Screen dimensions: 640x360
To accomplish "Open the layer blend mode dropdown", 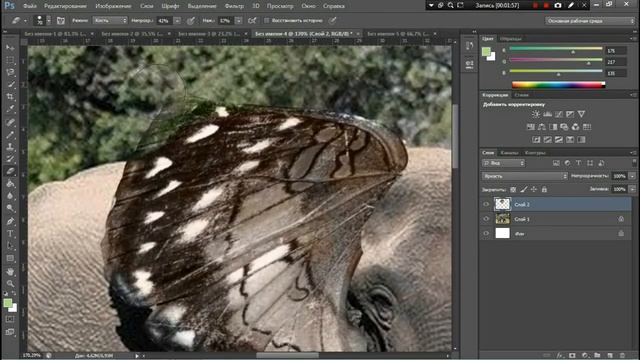I will point(525,176).
